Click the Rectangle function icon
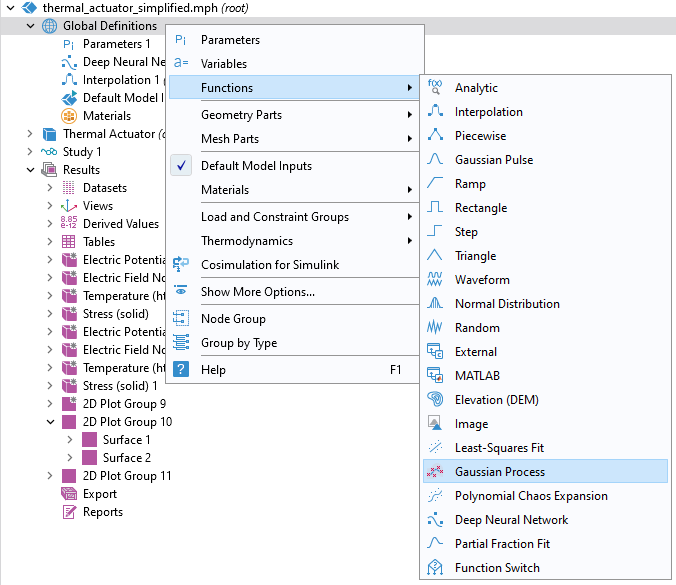The image size is (676, 585). [435, 207]
